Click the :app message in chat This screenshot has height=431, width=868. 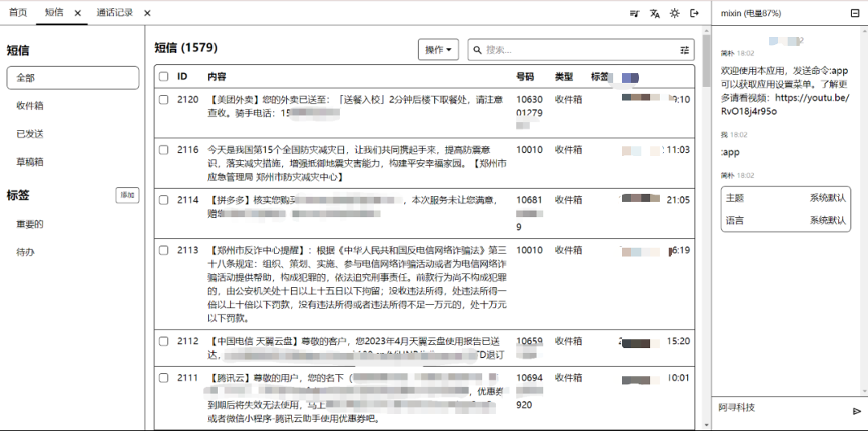click(730, 152)
